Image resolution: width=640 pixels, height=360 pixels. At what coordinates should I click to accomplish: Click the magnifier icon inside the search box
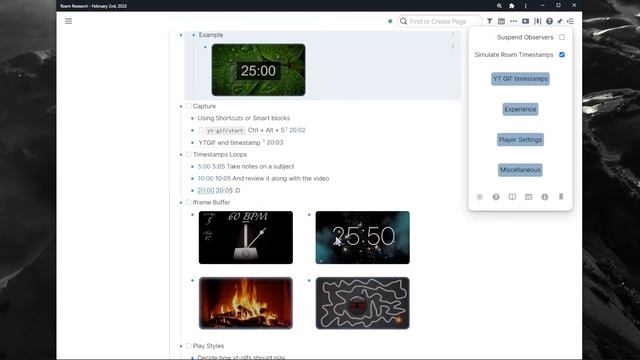click(x=404, y=21)
